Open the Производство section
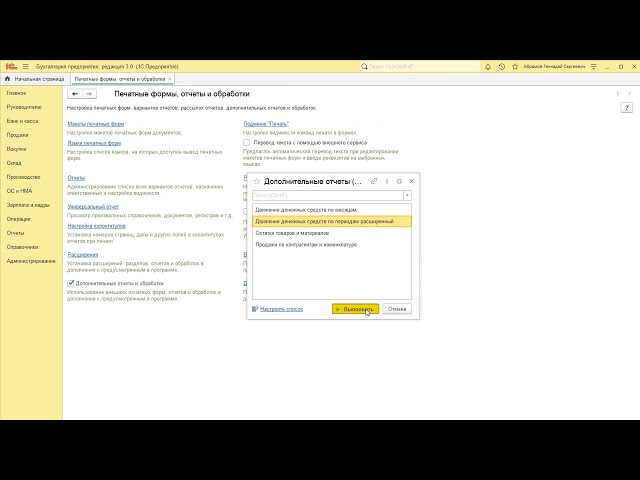The height and width of the screenshot is (480, 640). click(23, 177)
